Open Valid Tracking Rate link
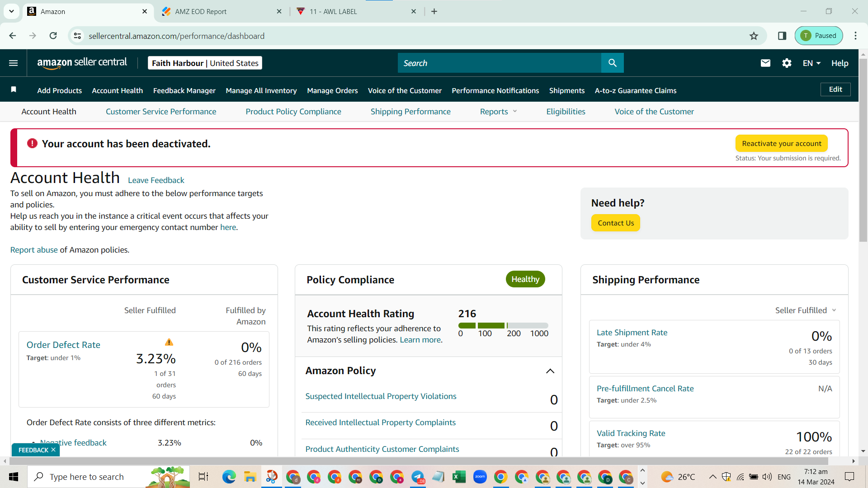The image size is (868, 488). point(631,433)
